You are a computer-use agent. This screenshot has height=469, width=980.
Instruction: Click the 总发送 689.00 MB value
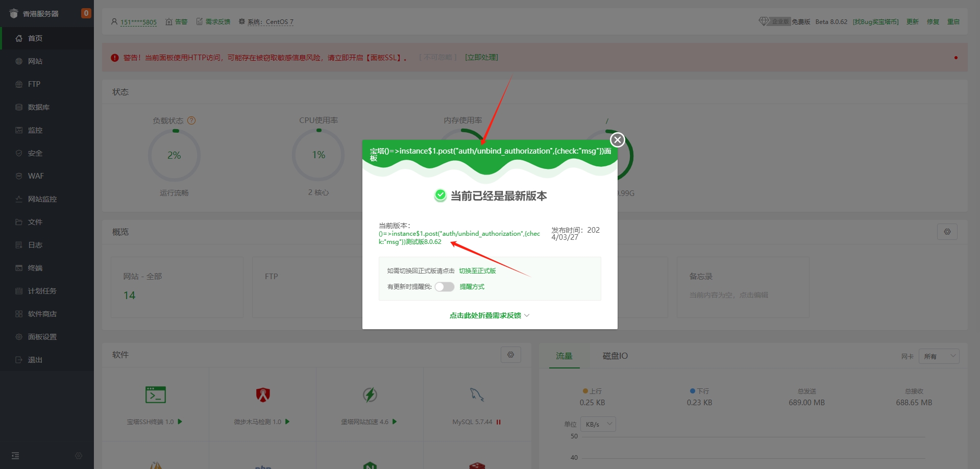pyautogui.click(x=806, y=403)
